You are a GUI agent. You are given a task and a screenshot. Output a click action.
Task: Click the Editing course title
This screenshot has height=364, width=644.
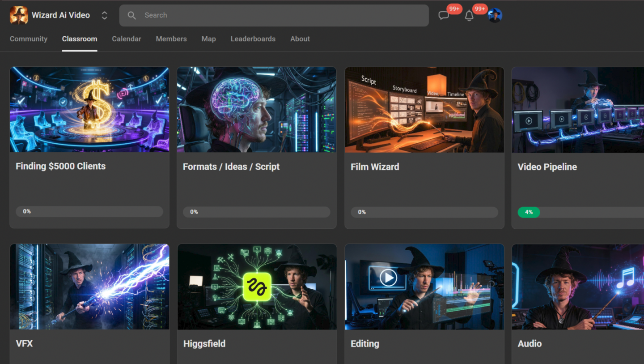click(365, 344)
